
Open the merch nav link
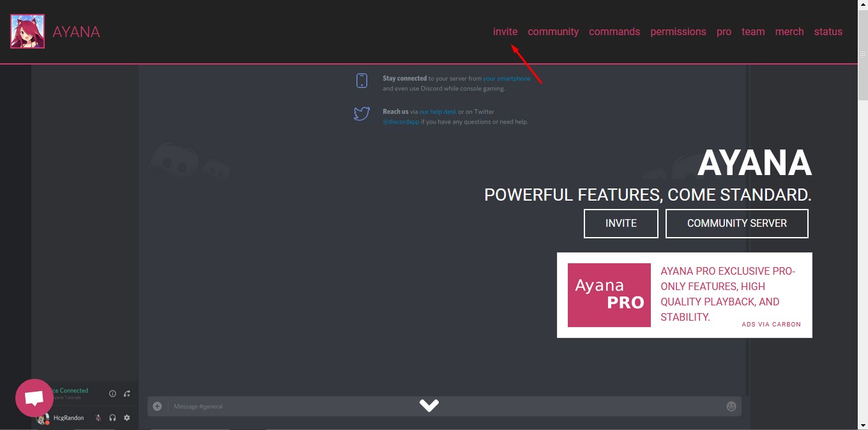[789, 31]
